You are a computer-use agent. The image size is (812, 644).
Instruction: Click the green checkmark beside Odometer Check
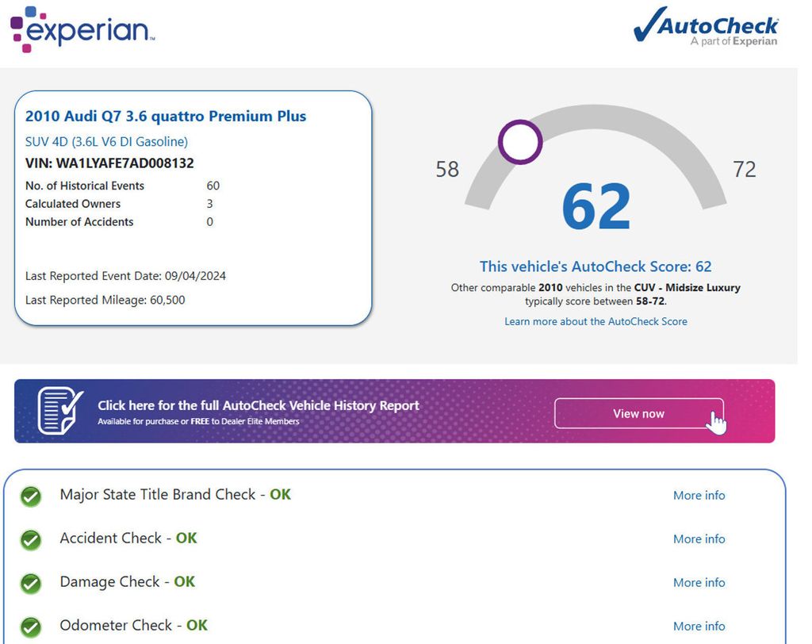click(31, 627)
